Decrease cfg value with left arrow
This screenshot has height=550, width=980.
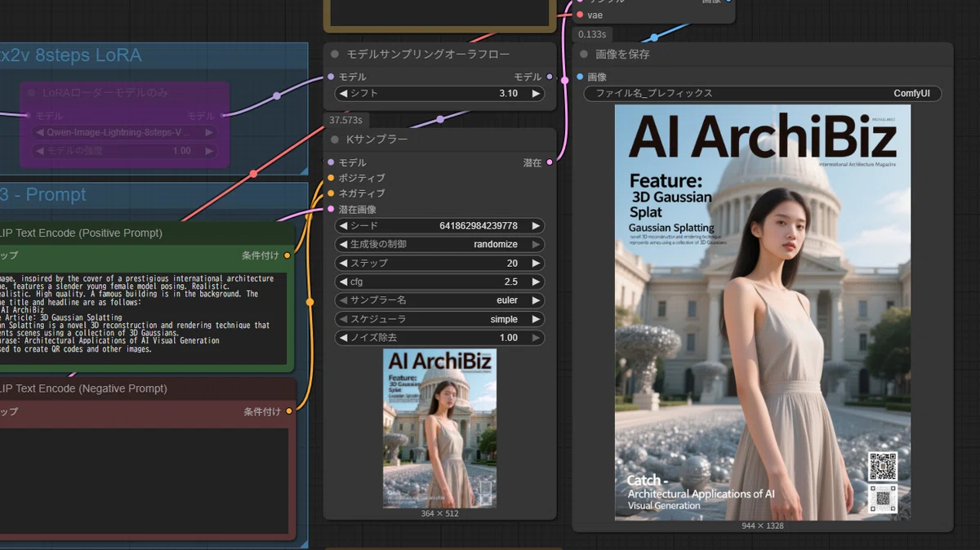coord(343,282)
